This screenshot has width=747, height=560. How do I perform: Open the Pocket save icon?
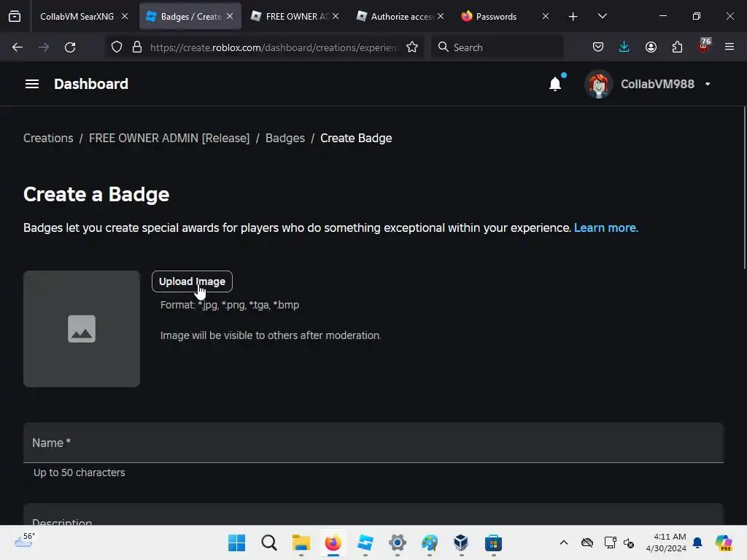(598, 47)
